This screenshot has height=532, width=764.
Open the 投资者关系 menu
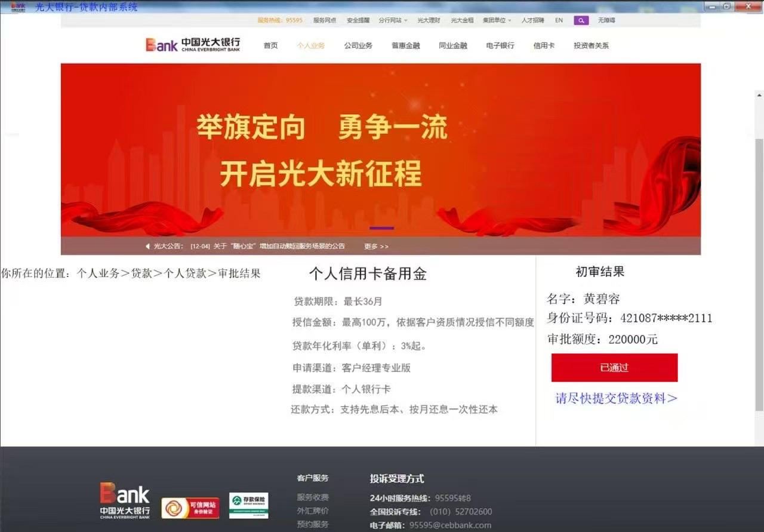click(591, 45)
